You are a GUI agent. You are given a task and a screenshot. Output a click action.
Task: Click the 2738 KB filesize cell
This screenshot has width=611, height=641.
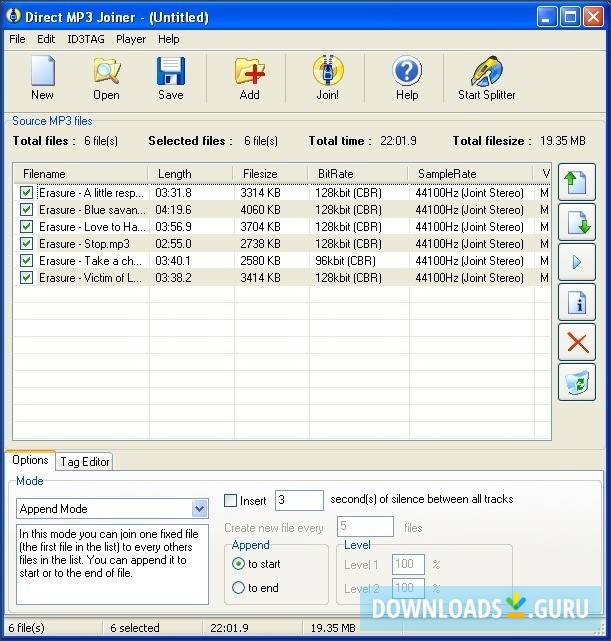point(260,244)
